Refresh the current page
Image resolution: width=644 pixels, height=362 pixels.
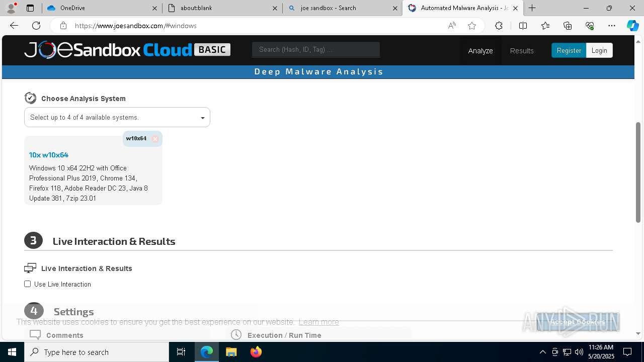[36, 26]
